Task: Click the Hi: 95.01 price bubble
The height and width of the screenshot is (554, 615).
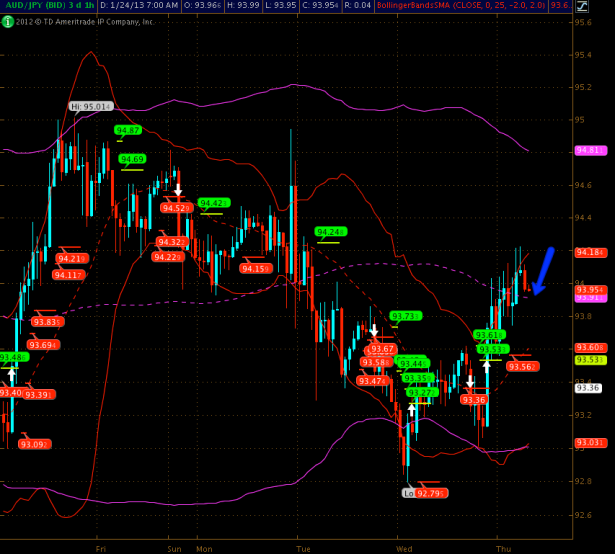Action: [90, 105]
